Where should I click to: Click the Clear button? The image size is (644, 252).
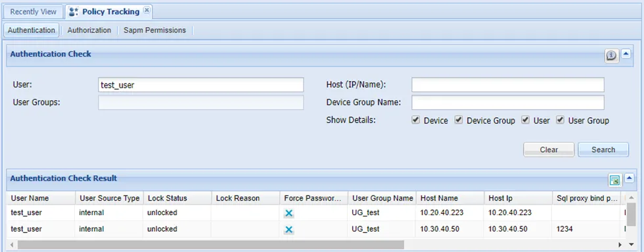(x=549, y=149)
